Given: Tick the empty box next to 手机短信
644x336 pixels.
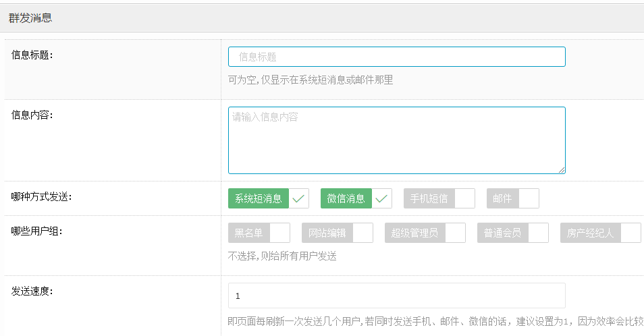Looking at the screenshot, I should click(x=464, y=198).
